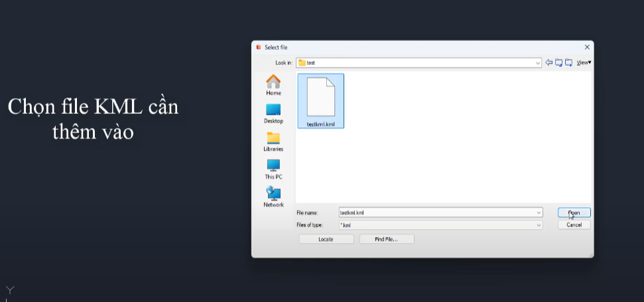Screen dimensions: 644x302
Task: Click the app icon in dialog title bar
Action: coord(259,47)
